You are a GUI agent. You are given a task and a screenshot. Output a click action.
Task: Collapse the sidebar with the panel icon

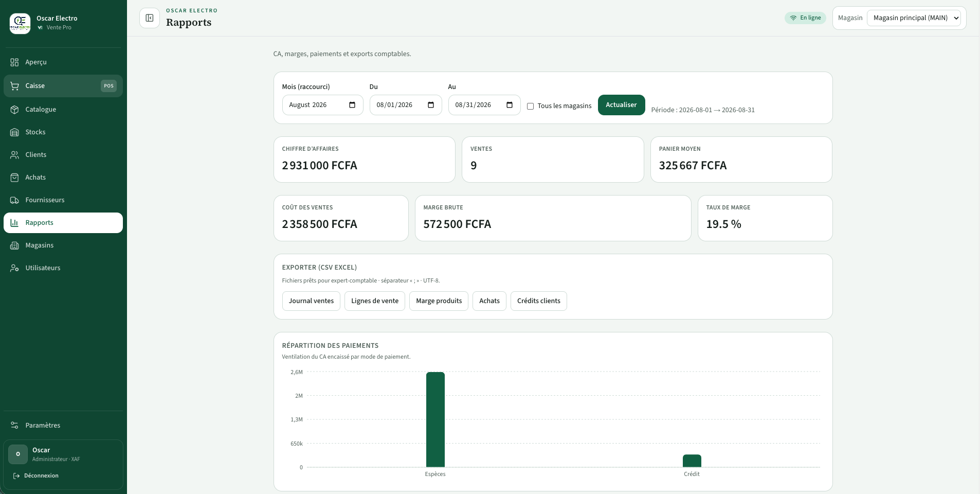pos(150,18)
